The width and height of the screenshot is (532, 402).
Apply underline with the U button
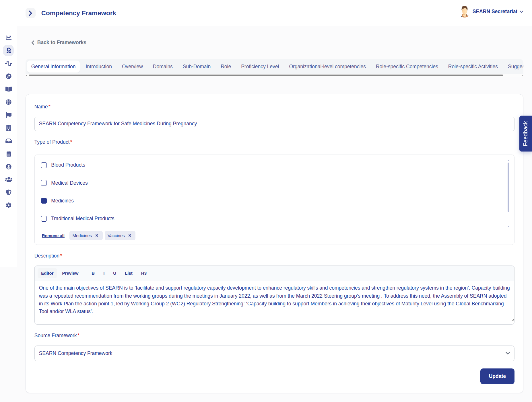114,273
